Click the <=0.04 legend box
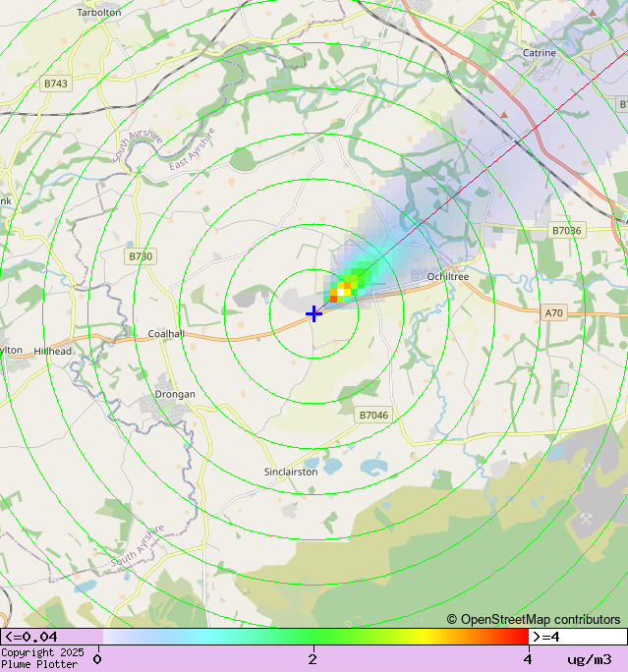This screenshot has height=672, width=628. coord(51,637)
